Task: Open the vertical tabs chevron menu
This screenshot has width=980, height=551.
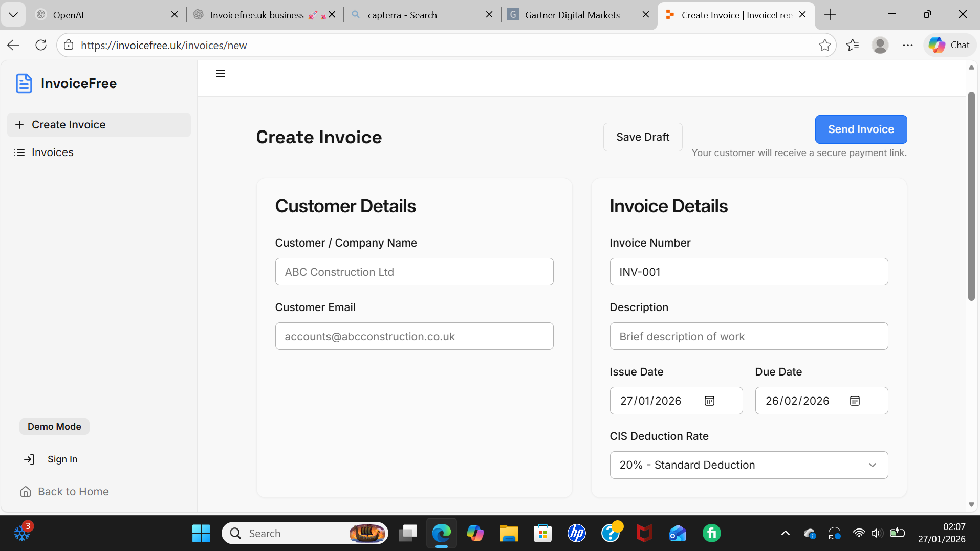Action: 13,14
